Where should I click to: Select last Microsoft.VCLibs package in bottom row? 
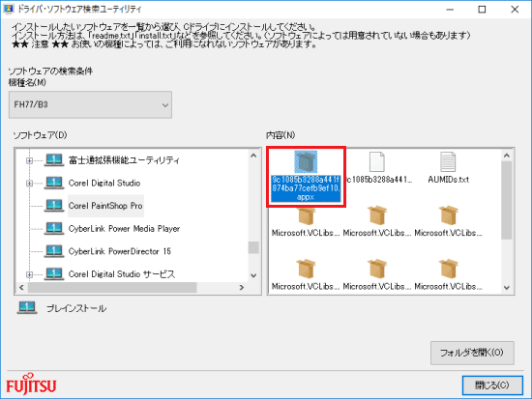pos(448,269)
